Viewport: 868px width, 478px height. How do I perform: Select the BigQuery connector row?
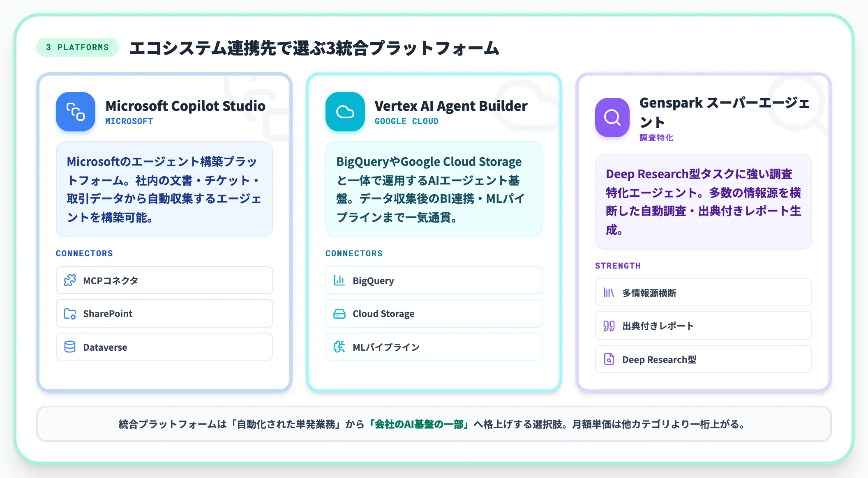pyautogui.click(x=434, y=280)
